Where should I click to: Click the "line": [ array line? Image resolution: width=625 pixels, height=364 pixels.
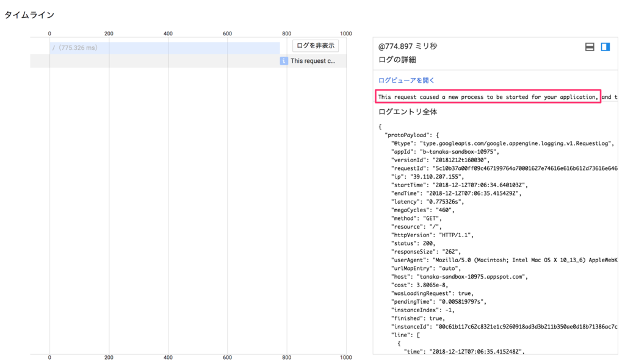[405, 336]
